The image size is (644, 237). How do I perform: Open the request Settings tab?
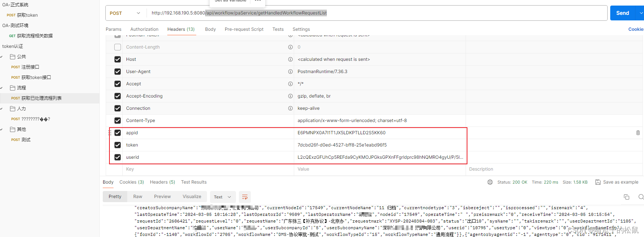[x=301, y=29]
